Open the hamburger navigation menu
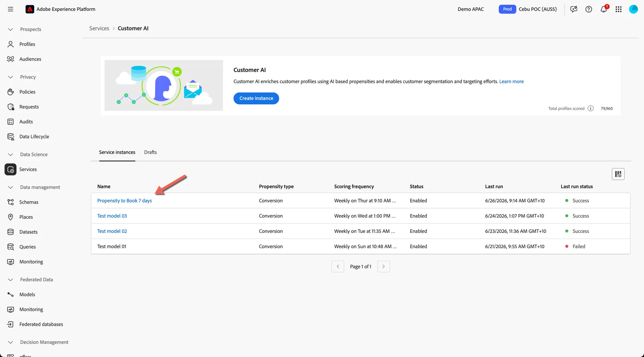Viewport: 644px width, 357px height. coord(10,9)
